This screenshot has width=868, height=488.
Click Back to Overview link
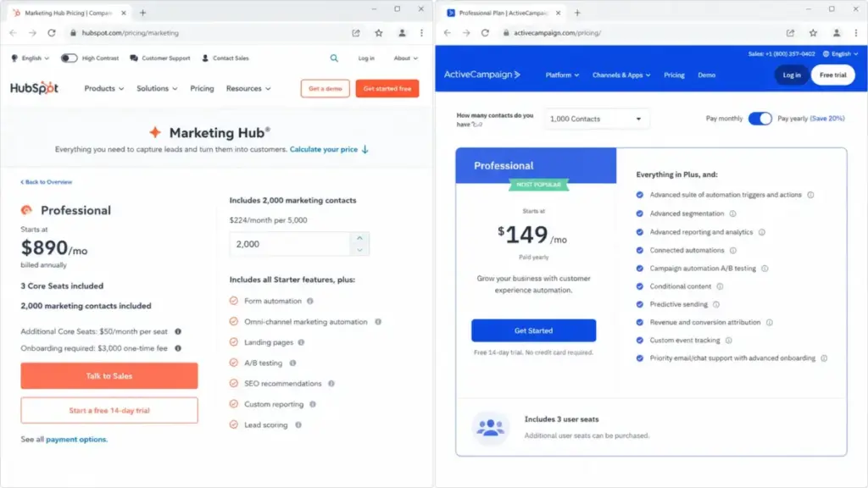[47, 182]
